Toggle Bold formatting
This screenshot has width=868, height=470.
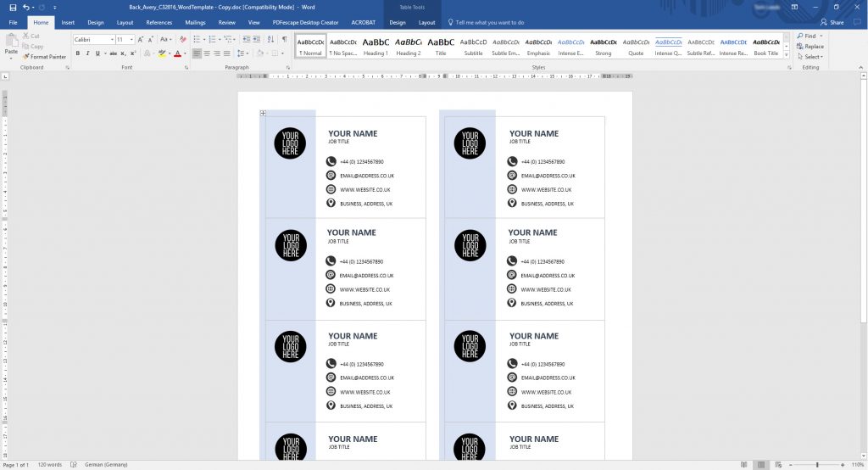[x=77, y=53]
